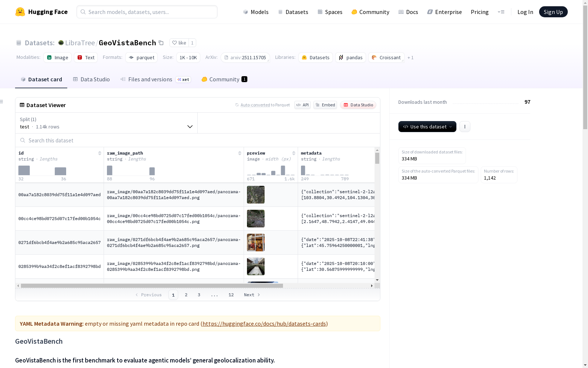
Task: Open Docs in the top navigation
Action: click(408, 12)
